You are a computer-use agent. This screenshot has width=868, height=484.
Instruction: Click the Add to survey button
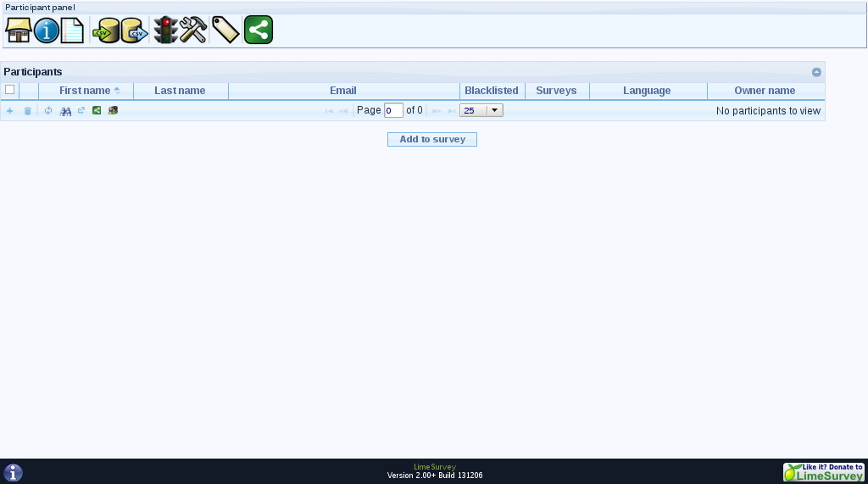pyautogui.click(x=432, y=139)
